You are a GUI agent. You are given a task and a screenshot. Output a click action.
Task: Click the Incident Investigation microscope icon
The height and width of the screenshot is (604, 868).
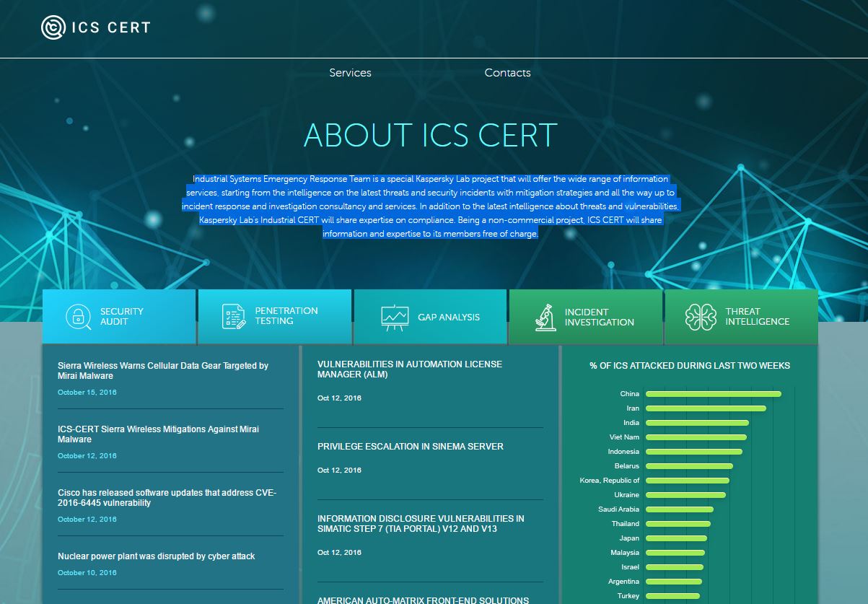545,318
